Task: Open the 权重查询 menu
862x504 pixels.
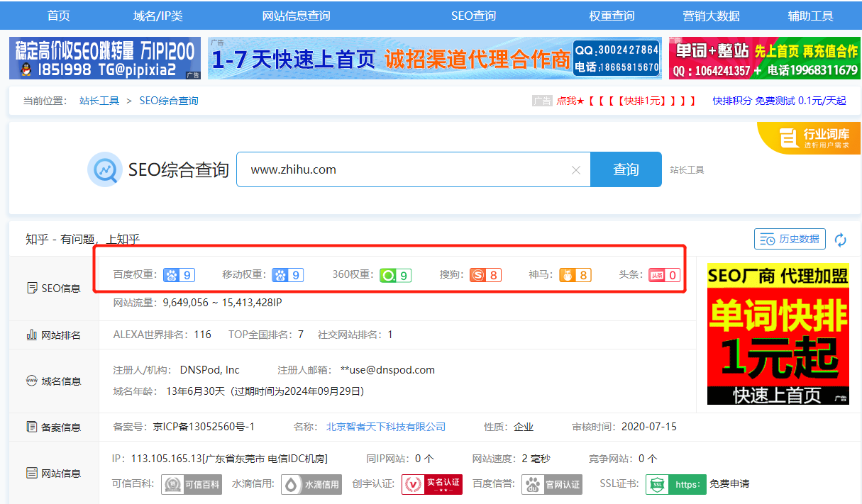Action: (x=612, y=16)
